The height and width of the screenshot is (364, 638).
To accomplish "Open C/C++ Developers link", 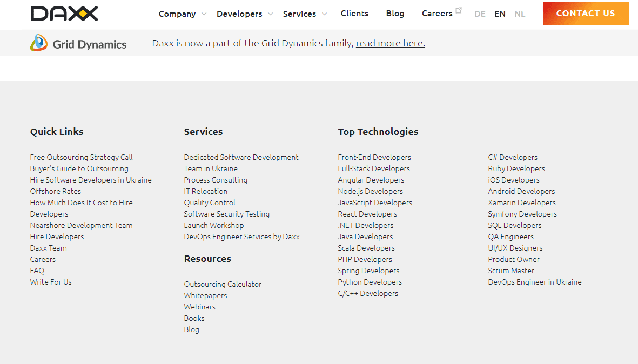I will tap(368, 294).
